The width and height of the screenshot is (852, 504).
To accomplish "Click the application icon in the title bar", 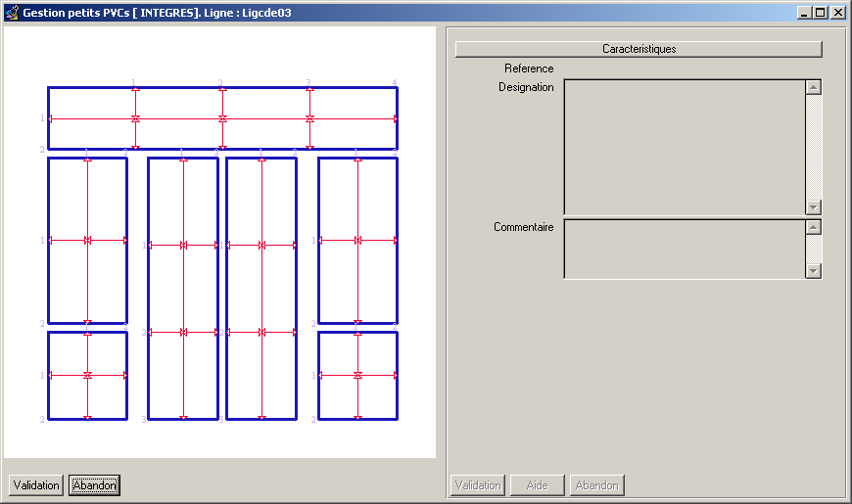I will click(x=12, y=13).
